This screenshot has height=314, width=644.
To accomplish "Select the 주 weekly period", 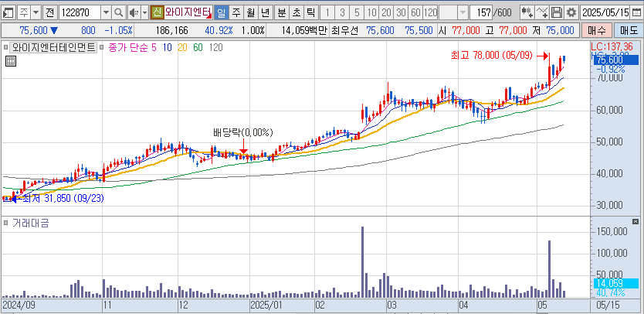I will pos(236,13).
